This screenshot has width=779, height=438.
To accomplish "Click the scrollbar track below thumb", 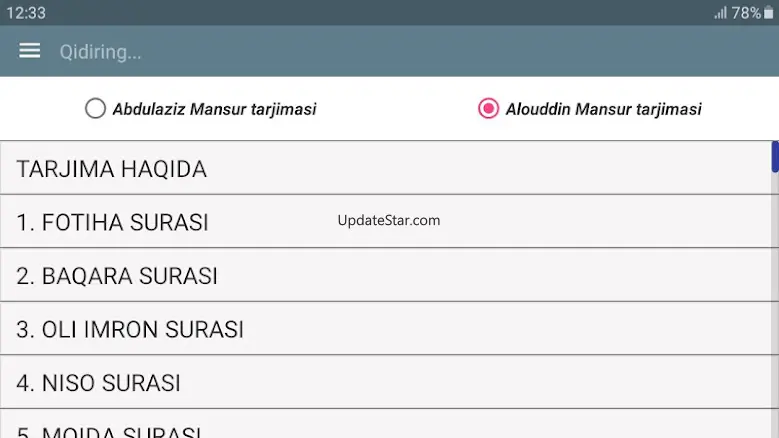I will (775, 305).
